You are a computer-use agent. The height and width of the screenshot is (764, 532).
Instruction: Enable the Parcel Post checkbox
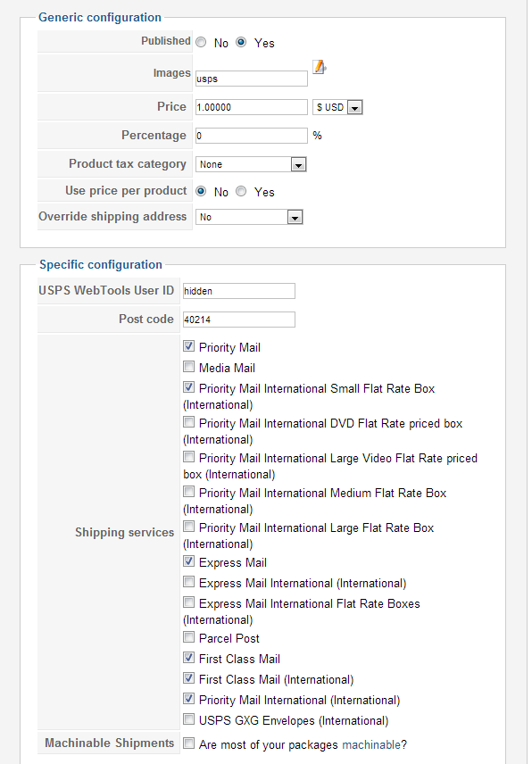click(188, 637)
